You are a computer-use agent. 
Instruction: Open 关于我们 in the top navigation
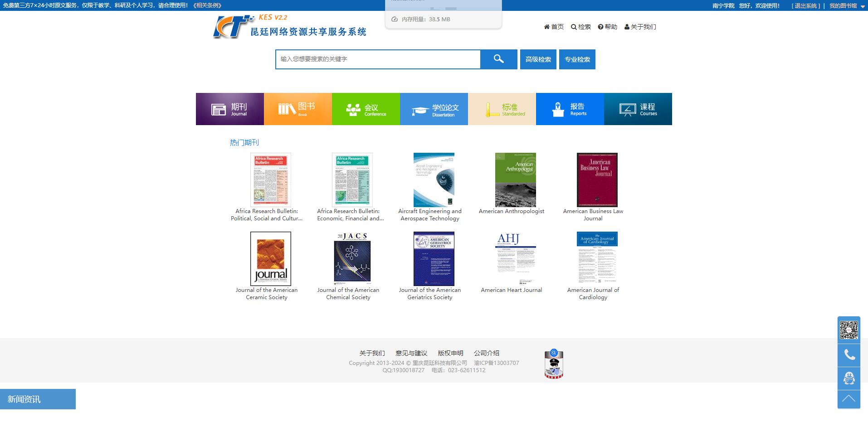point(640,27)
